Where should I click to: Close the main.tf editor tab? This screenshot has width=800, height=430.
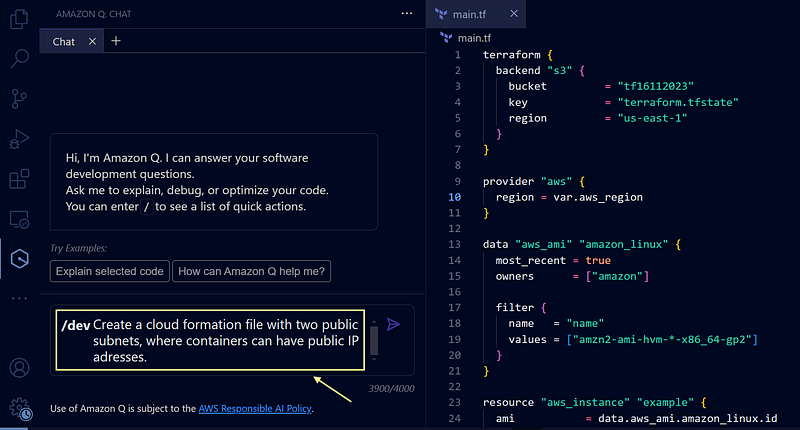514,14
